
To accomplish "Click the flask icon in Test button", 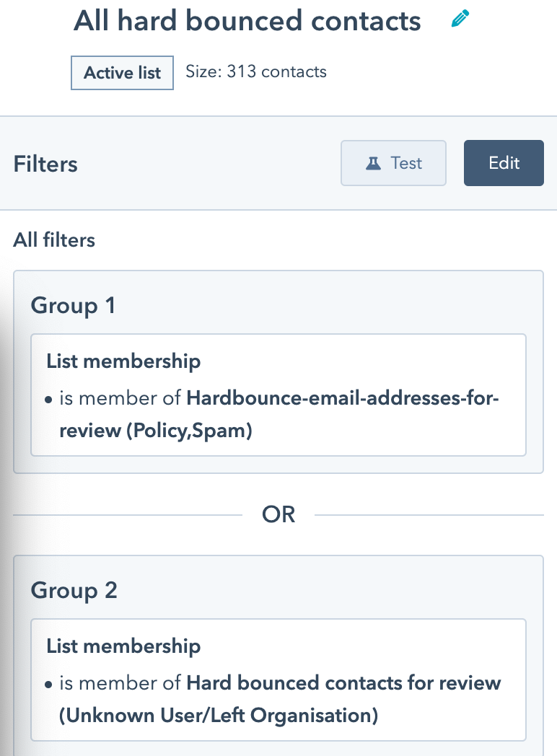I will click(x=372, y=163).
